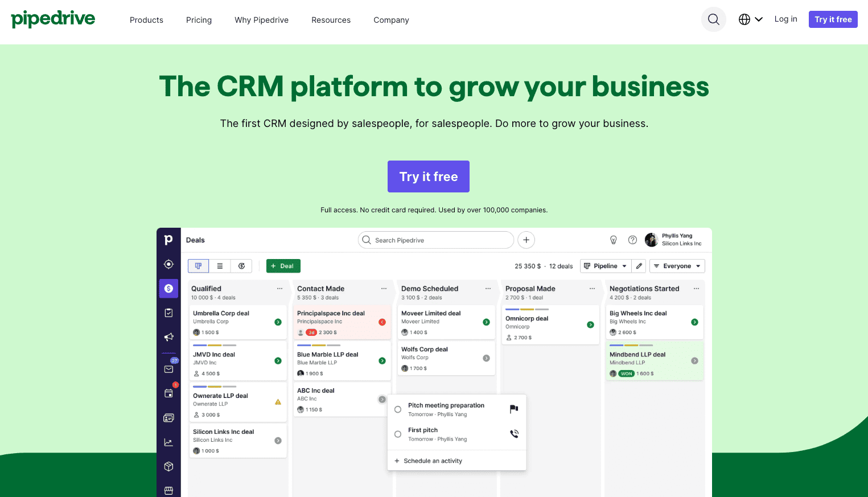868x497 pixels.
Task: Open the Deals section in the sidebar
Action: [168, 289]
